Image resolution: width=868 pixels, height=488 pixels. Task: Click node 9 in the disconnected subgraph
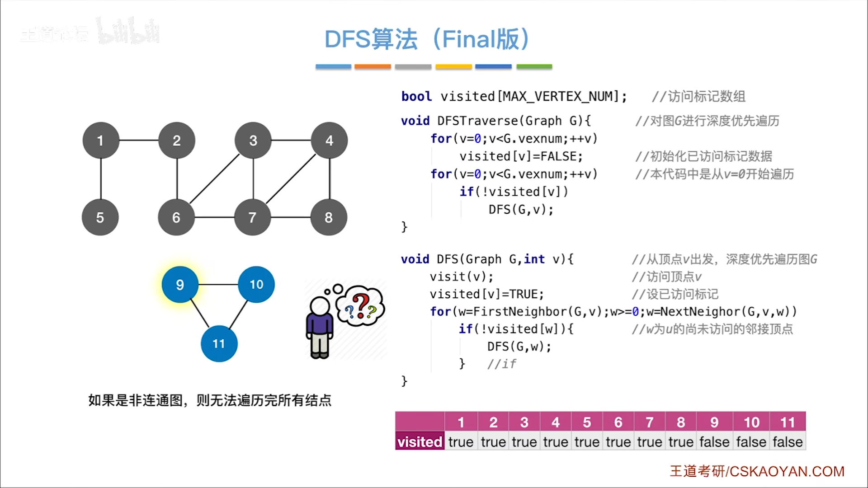coord(180,285)
